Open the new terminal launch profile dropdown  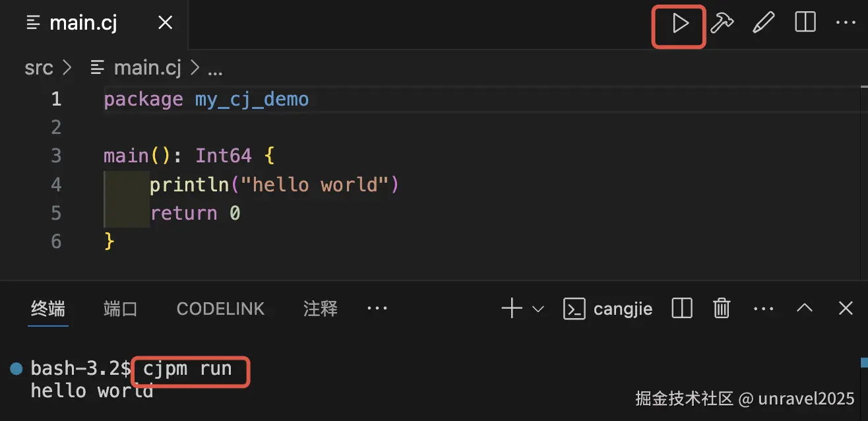click(x=538, y=308)
